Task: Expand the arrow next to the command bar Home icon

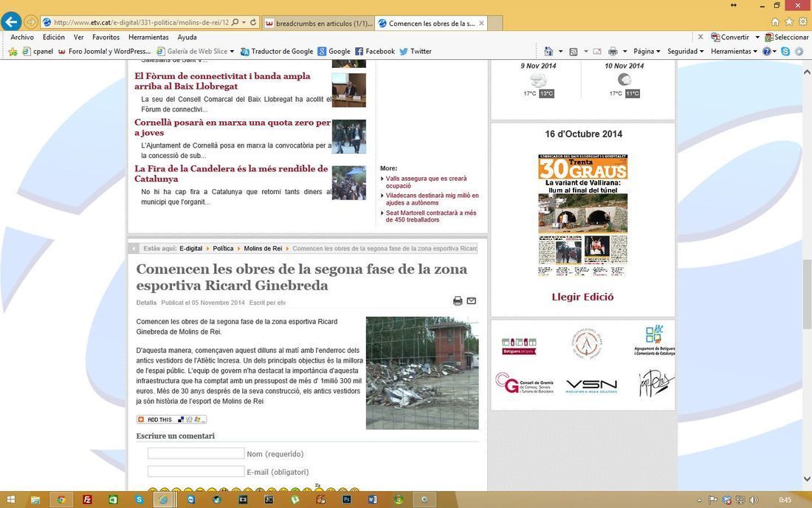Action: 560,51
